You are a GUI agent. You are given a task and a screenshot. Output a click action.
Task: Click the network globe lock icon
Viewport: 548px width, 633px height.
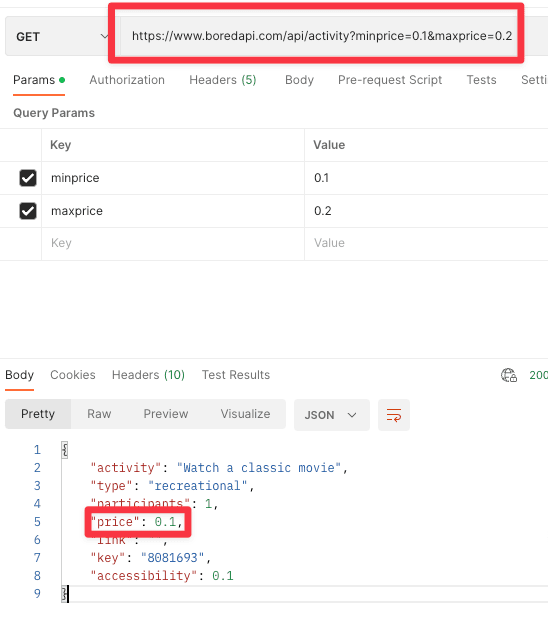(x=509, y=375)
